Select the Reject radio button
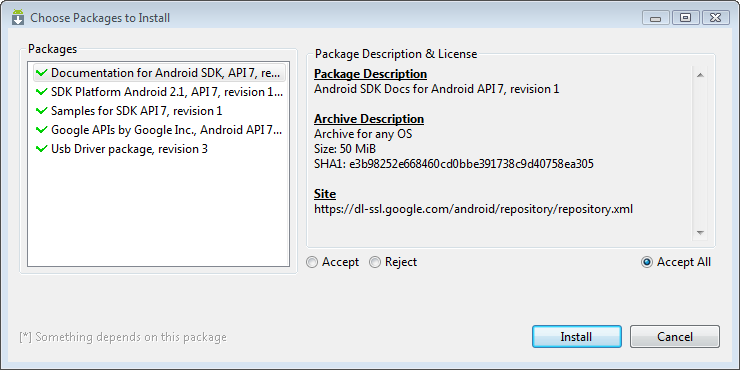This screenshot has width=740, height=370. tap(375, 262)
